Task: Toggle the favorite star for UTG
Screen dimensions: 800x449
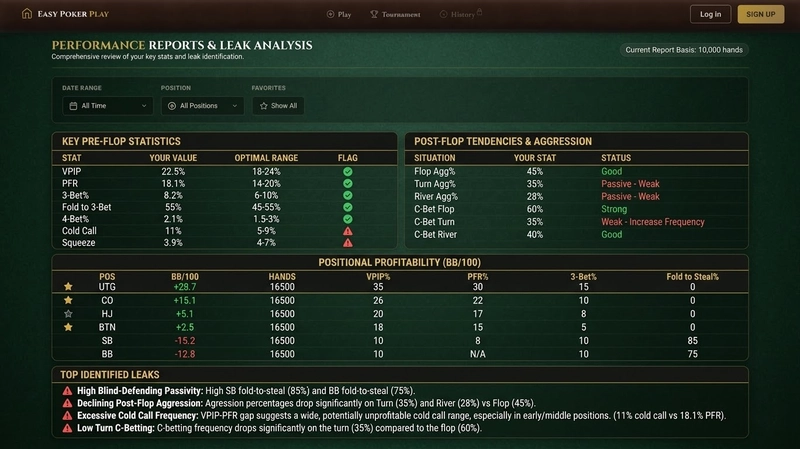Action: tap(68, 287)
